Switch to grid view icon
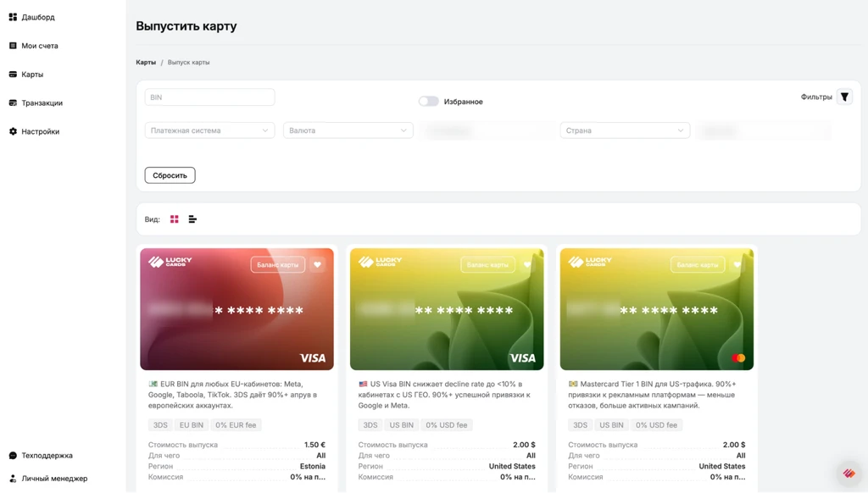Screen dimensions: 868x493 pyautogui.click(x=175, y=219)
